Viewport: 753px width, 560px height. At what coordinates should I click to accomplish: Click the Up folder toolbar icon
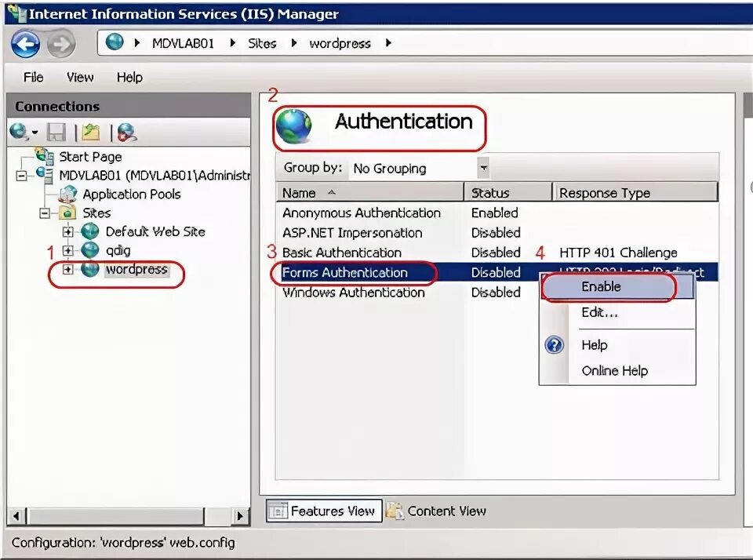[x=91, y=132]
